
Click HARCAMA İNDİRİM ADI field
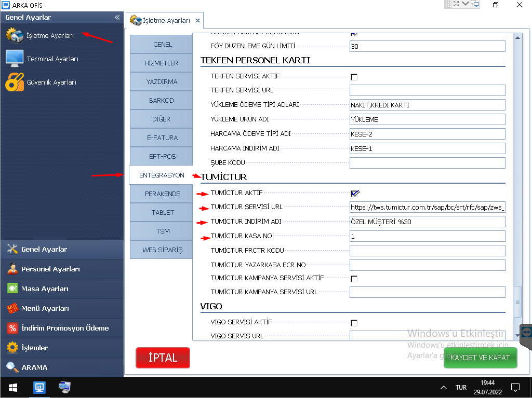(x=427, y=148)
